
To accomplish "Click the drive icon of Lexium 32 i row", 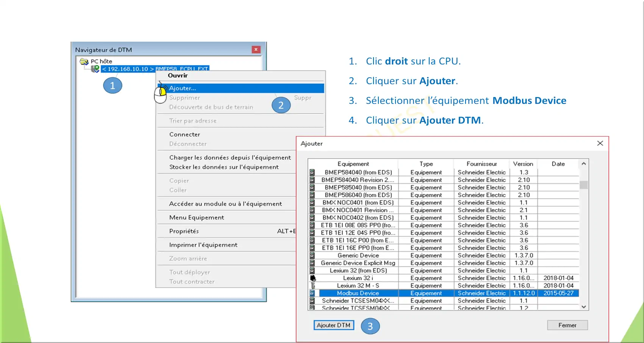I will [313, 278].
